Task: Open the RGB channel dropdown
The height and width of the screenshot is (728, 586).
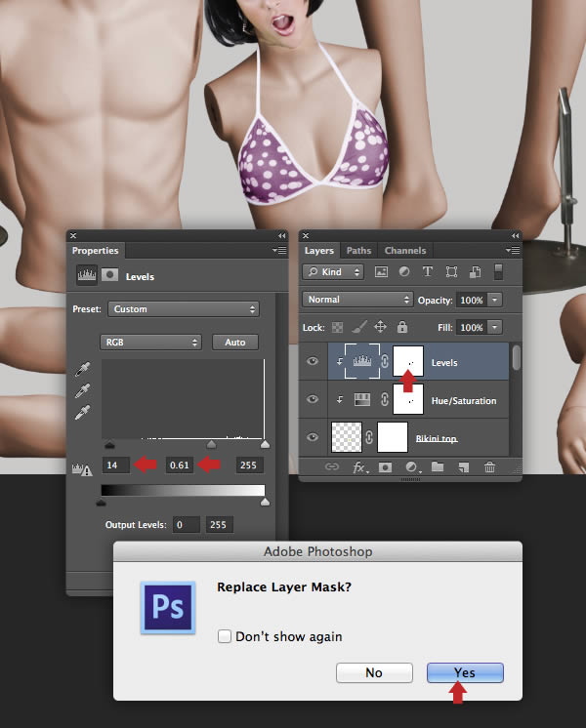Action: (x=150, y=343)
